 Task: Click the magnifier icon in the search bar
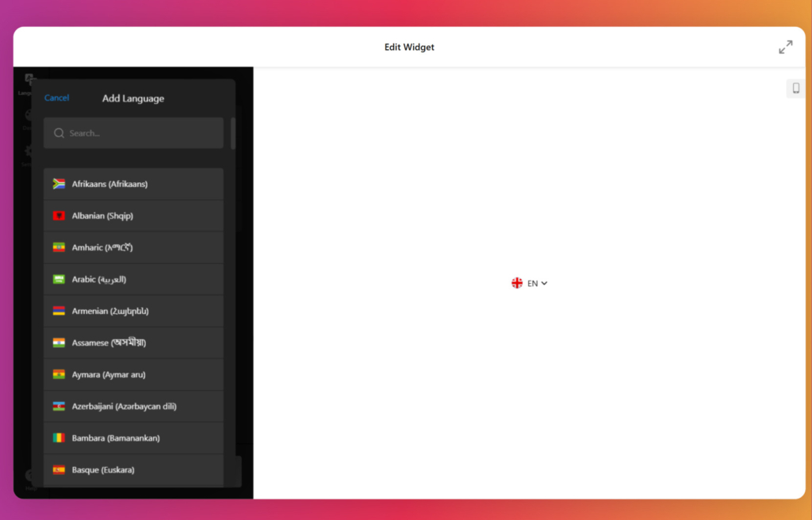tap(59, 133)
